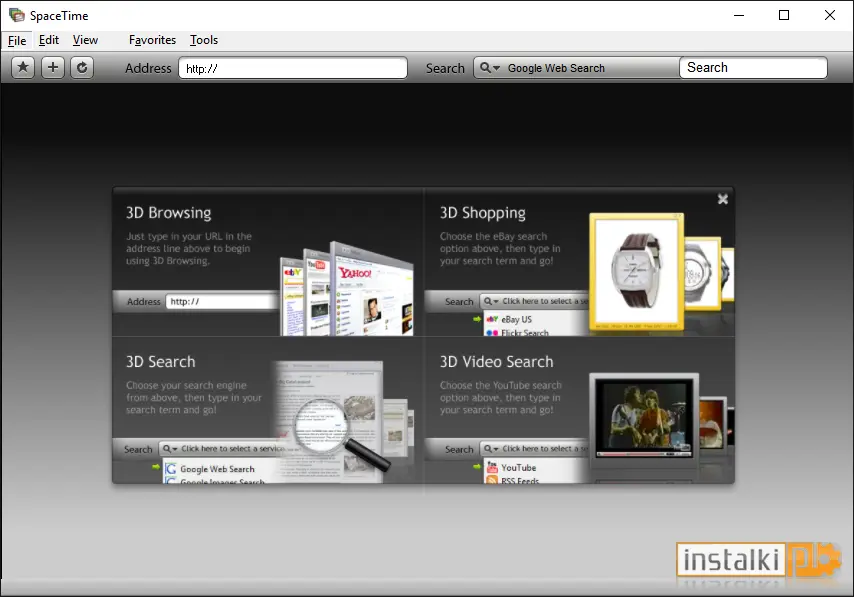Click the main Address http:// field
The image size is (854, 597).
(293, 68)
